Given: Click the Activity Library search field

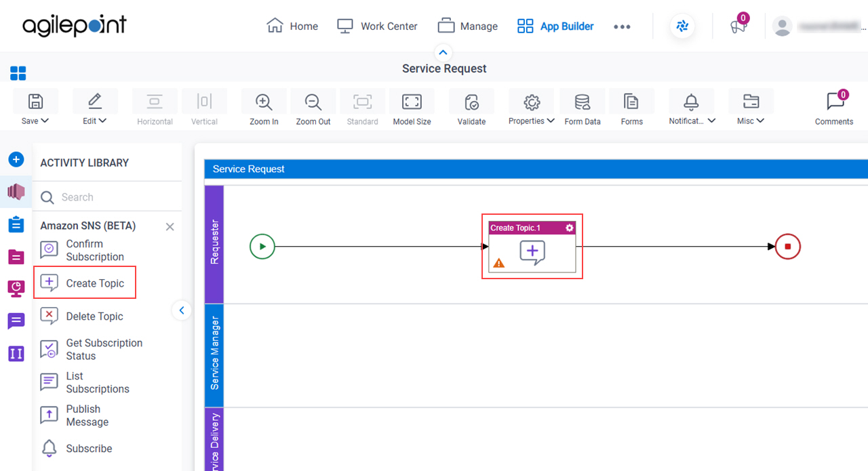Looking at the screenshot, I should click(x=107, y=197).
